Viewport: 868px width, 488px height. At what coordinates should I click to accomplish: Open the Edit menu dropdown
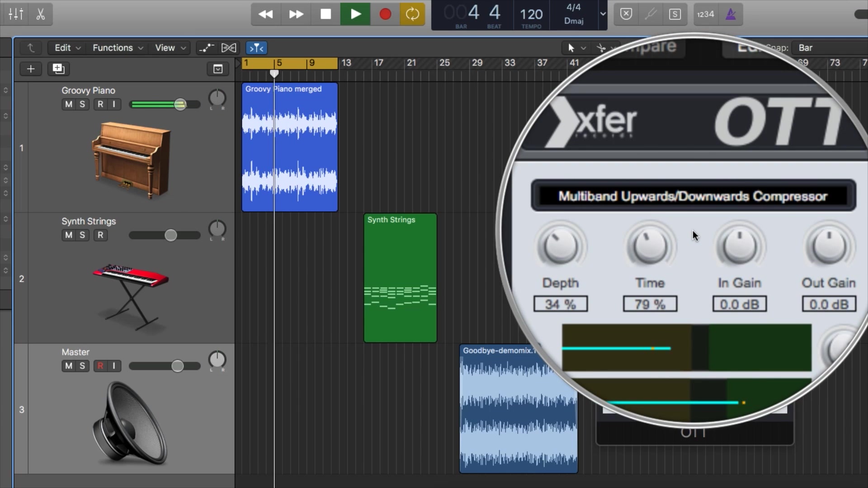tap(67, 47)
